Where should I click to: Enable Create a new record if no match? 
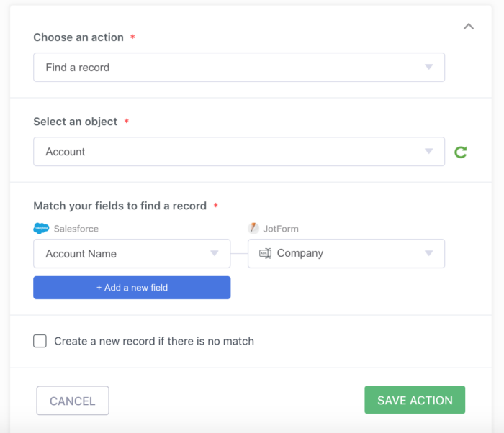pyautogui.click(x=40, y=341)
